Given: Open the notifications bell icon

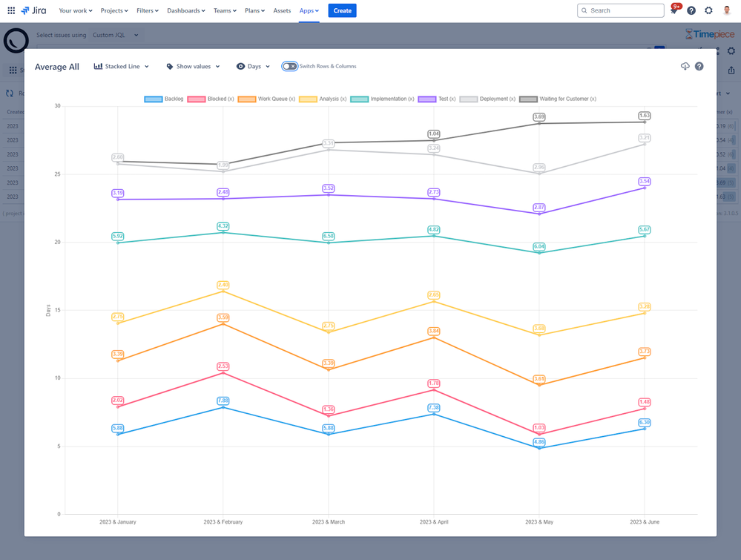Looking at the screenshot, I should [x=674, y=10].
